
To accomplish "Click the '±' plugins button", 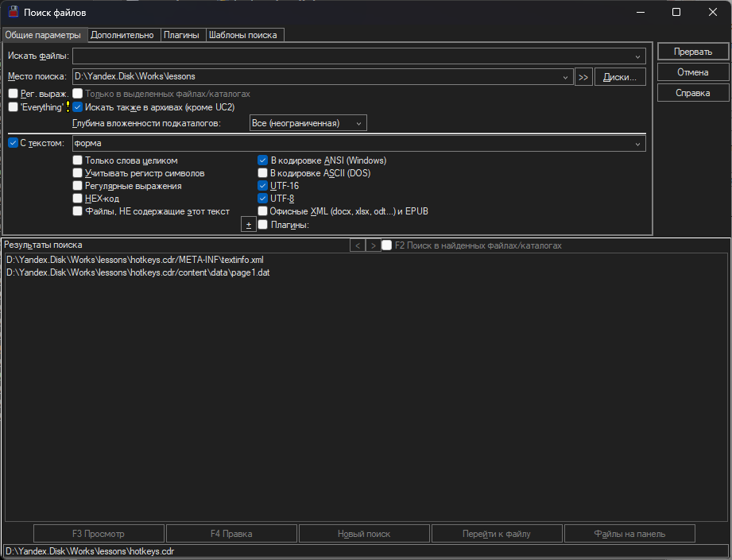I will 248,225.
